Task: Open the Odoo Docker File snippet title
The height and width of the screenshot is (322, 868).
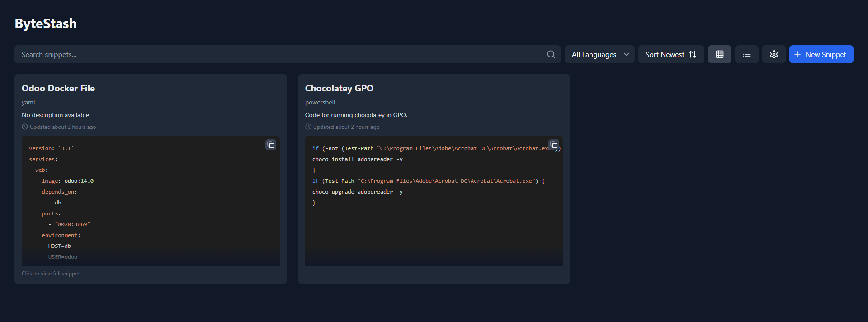Action: 58,88
